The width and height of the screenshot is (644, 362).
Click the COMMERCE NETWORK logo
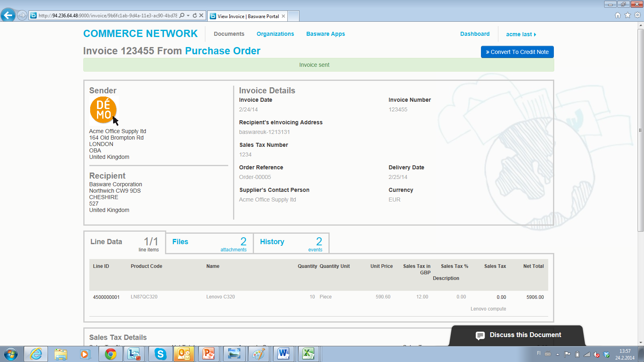pos(140,34)
